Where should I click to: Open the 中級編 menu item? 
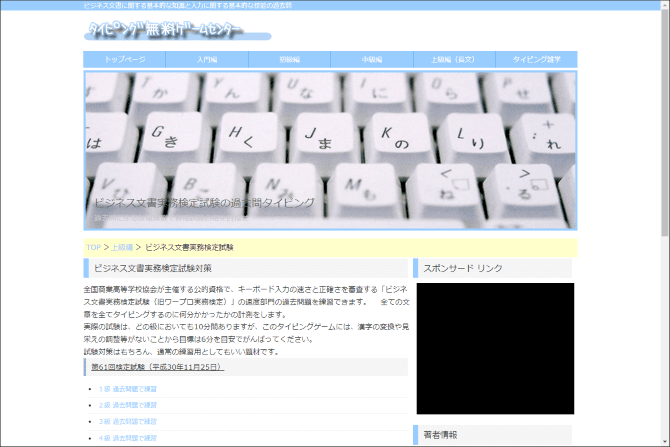[x=372, y=60]
